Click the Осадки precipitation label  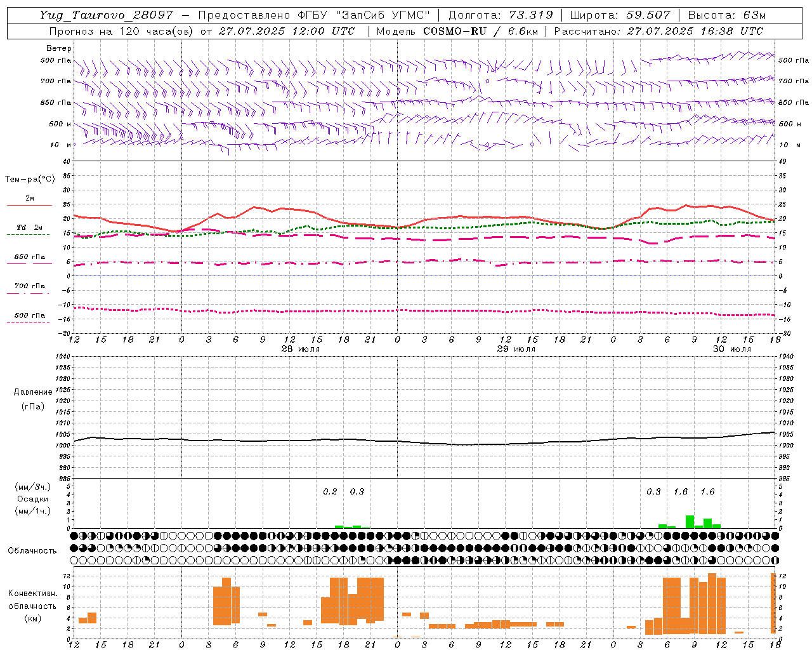[x=33, y=500]
